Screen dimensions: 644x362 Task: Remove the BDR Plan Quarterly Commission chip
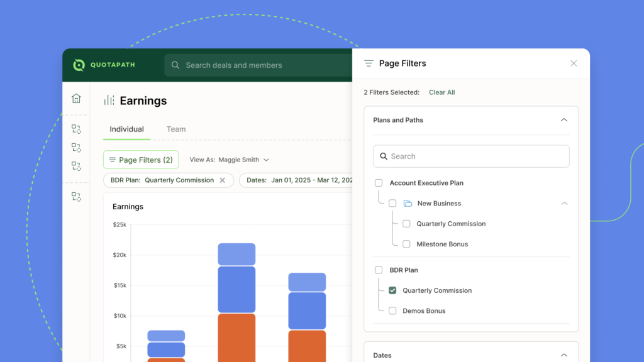(222, 180)
